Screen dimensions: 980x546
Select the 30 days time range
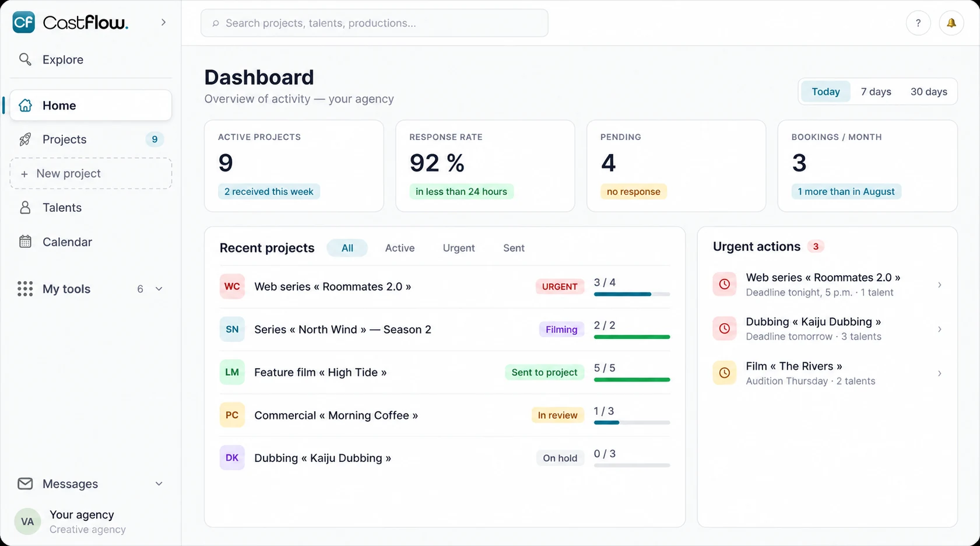pyautogui.click(x=929, y=92)
